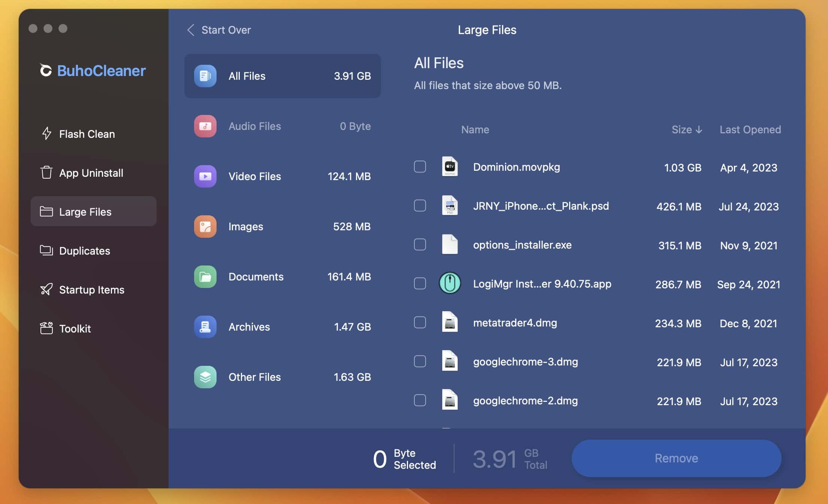Select the Video Files category icon
Screen dimensions: 828x504
[x=205, y=176]
